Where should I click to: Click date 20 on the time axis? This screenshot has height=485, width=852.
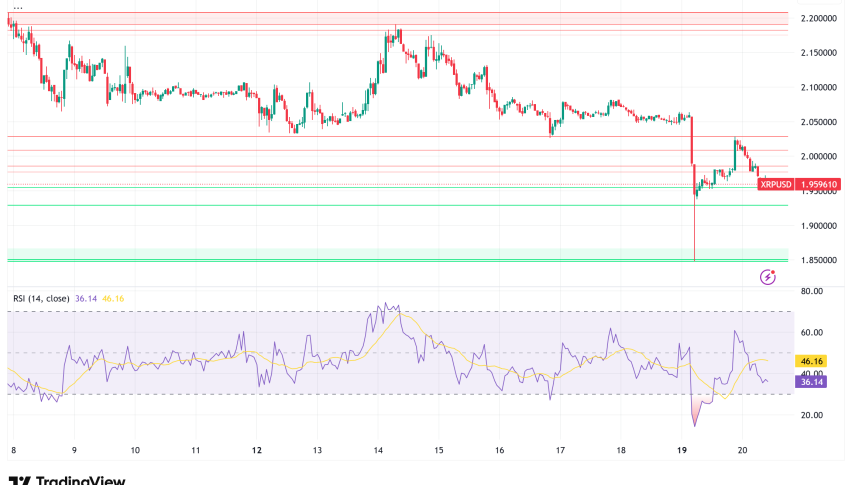coord(743,450)
